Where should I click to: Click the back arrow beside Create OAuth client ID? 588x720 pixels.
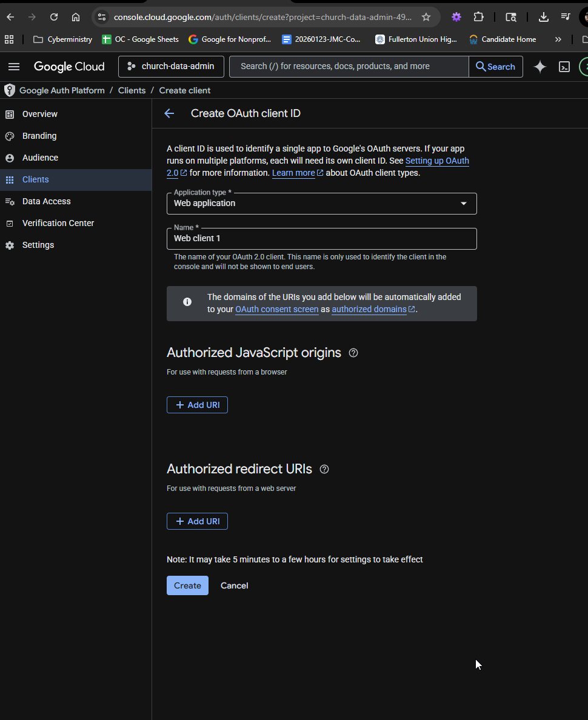[x=169, y=113]
